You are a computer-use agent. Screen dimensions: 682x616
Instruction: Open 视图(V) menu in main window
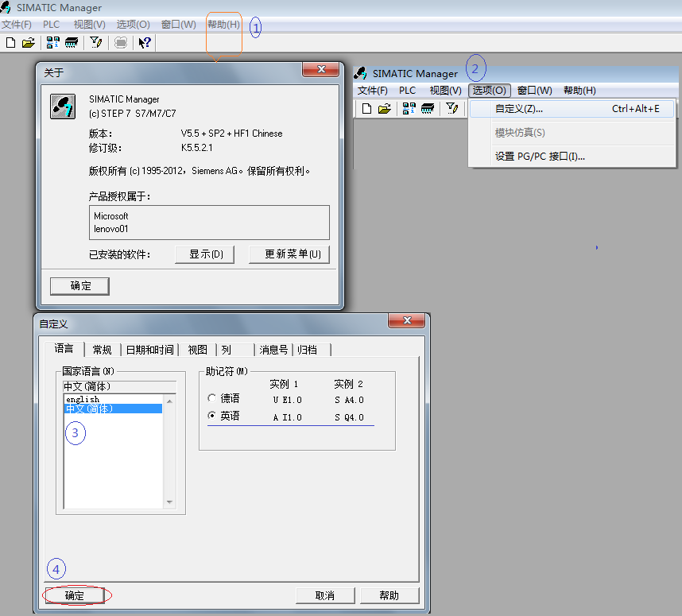89,25
